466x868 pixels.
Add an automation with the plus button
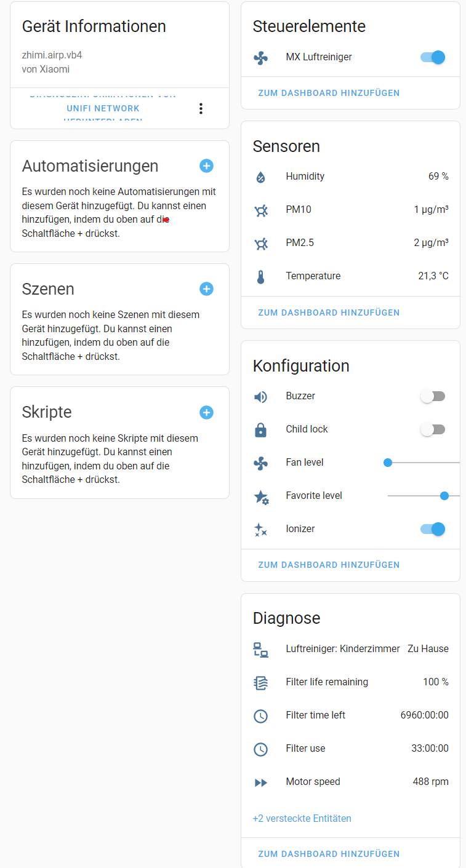click(206, 166)
